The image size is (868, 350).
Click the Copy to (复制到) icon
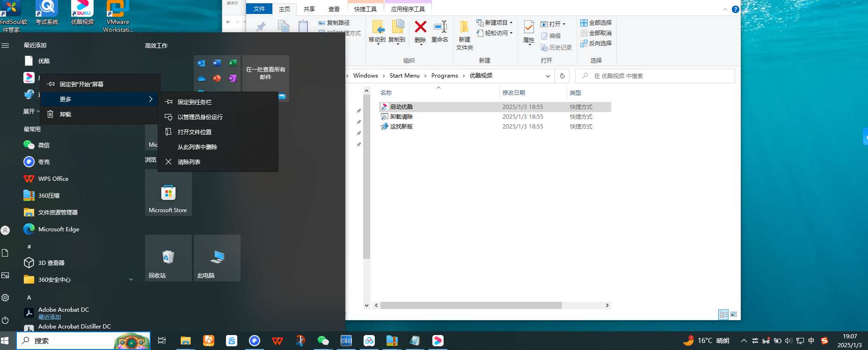pos(397,27)
